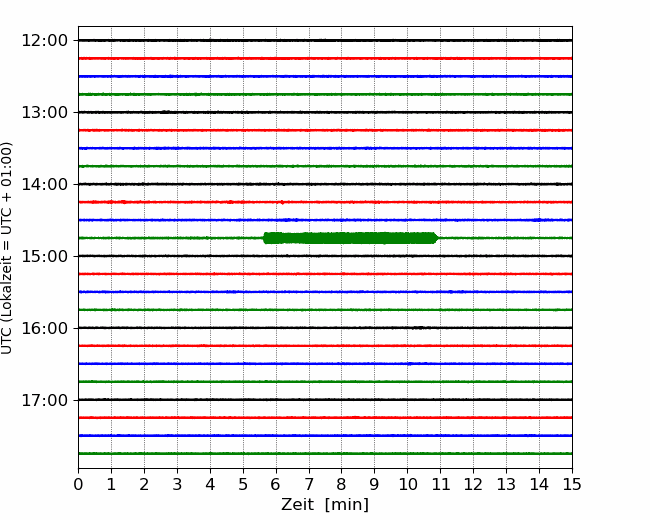Screen dimensions: 650x520
Task: Click x-axis tick label 12
Action: click(473, 484)
